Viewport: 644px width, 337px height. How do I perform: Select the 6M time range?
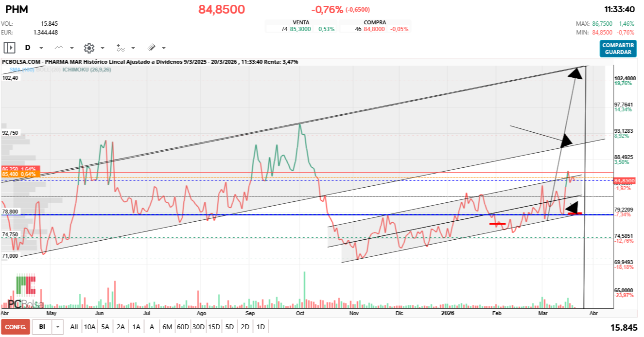[167, 327]
